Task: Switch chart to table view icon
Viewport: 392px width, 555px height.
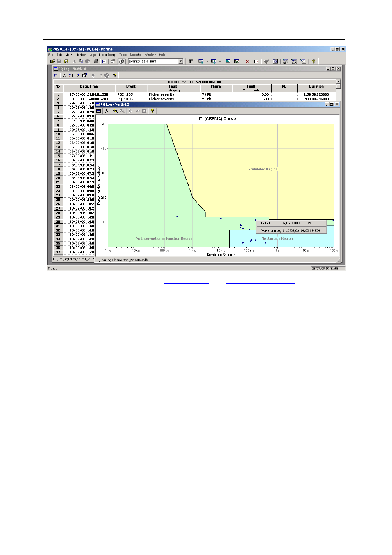Action: (99, 111)
